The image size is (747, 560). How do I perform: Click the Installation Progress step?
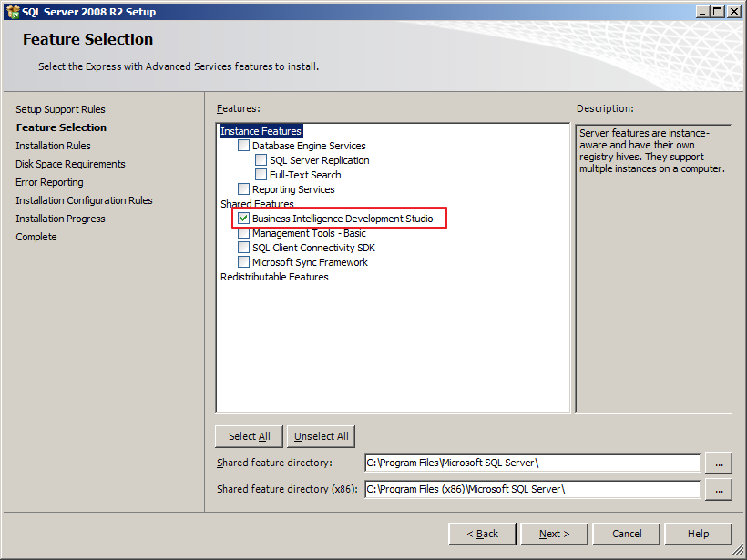click(60, 219)
